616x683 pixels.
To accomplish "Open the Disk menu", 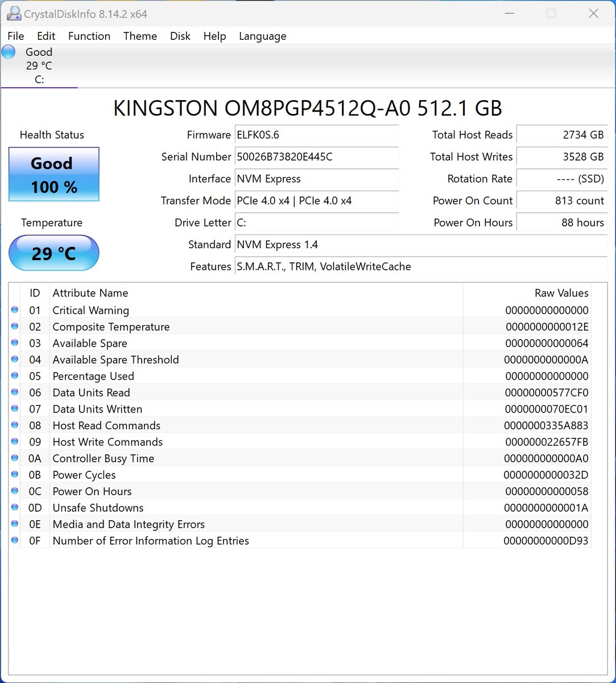I will 180,36.
